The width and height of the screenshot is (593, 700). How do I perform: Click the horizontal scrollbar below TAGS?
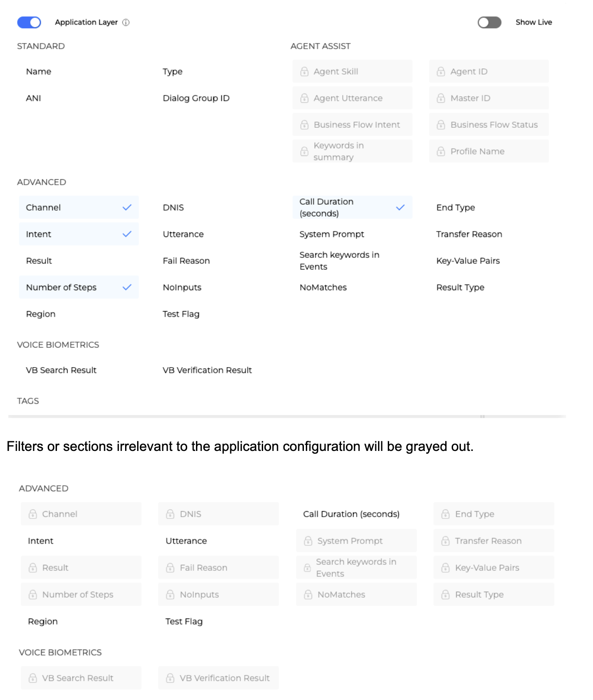(287, 417)
